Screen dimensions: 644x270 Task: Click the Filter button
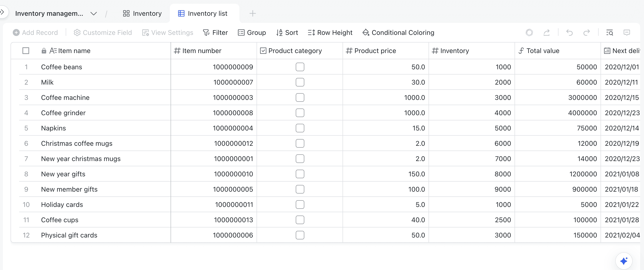pyautogui.click(x=215, y=32)
